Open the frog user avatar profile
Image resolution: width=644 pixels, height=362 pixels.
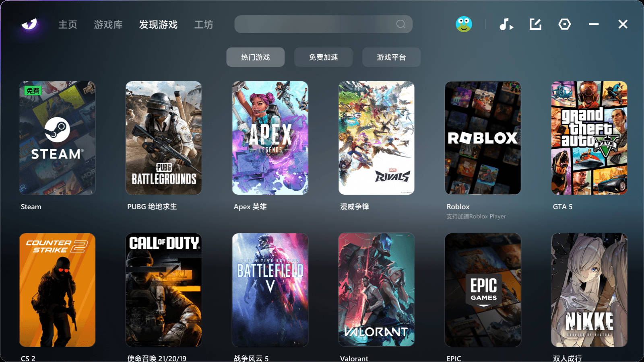464,24
